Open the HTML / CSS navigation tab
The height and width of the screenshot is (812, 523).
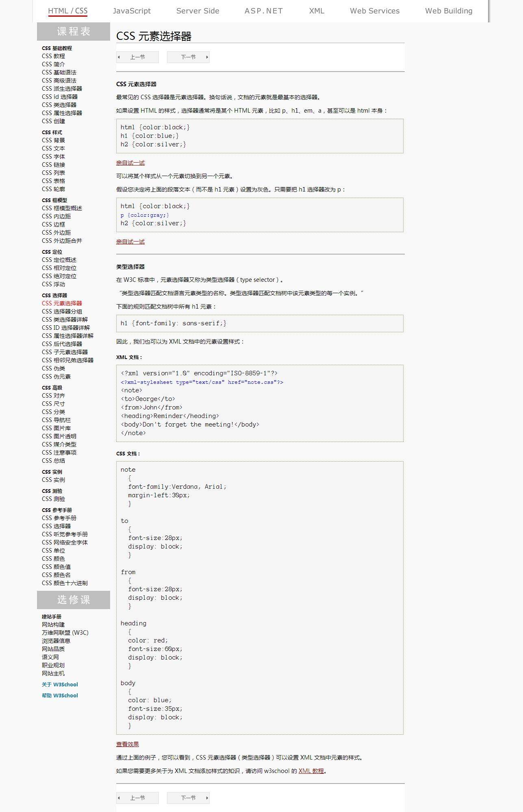tap(68, 11)
